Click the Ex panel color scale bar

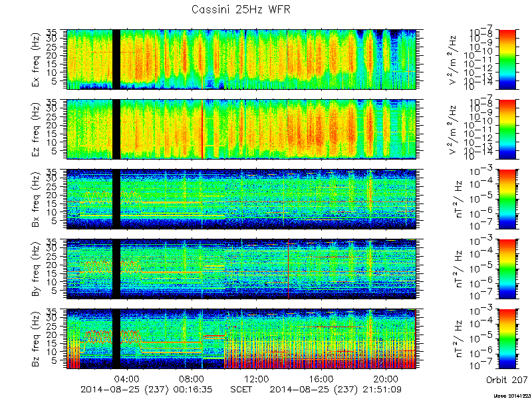click(x=507, y=59)
